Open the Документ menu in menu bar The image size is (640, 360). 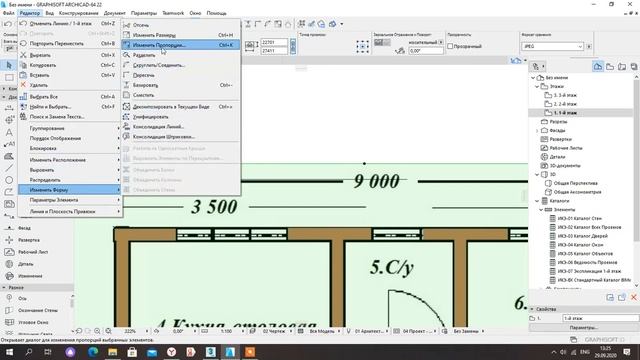[115, 13]
